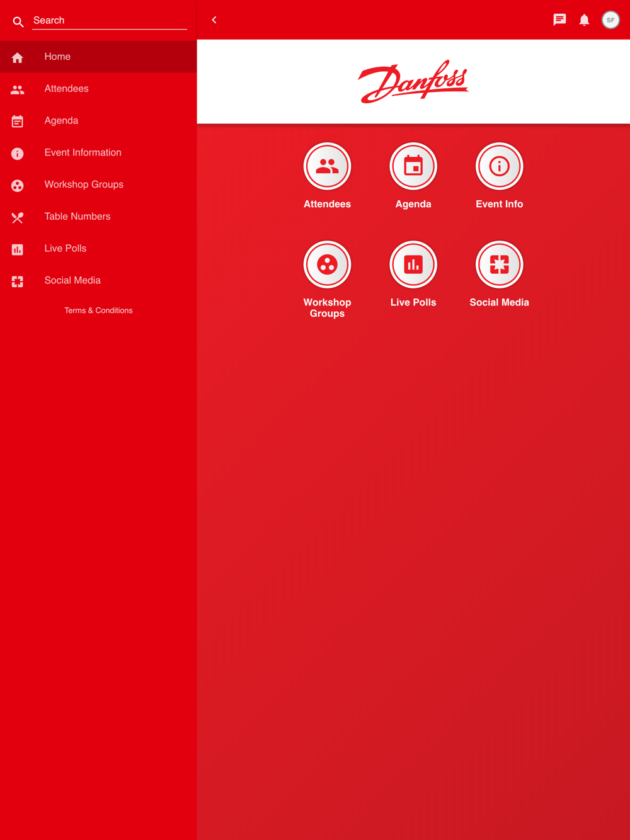The image size is (630, 840).
Task: Click the Event Info label on home grid
Action: [x=500, y=204]
